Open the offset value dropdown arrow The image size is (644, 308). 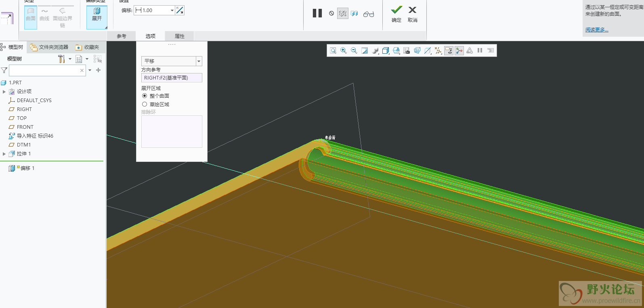click(172, 10)
